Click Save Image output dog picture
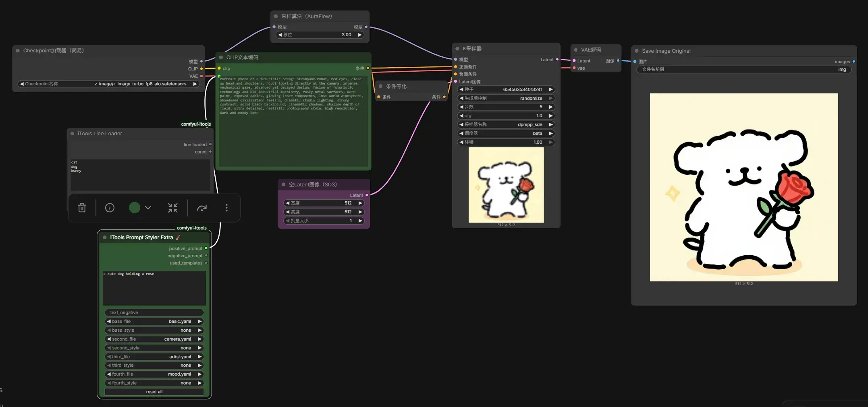 744,187
